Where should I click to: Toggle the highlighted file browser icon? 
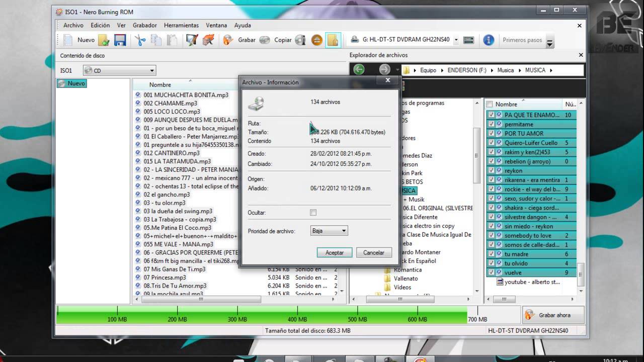tap(333, 40)
